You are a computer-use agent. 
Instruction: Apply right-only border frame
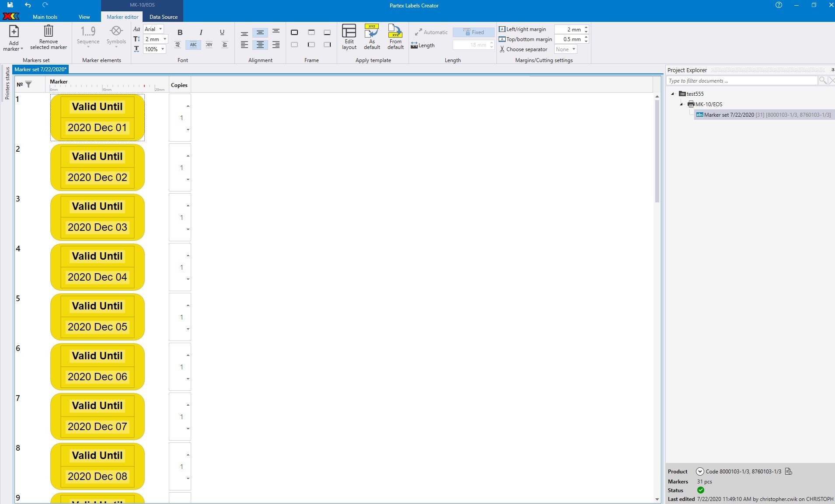pyautogui.click(x=327, y=45)
